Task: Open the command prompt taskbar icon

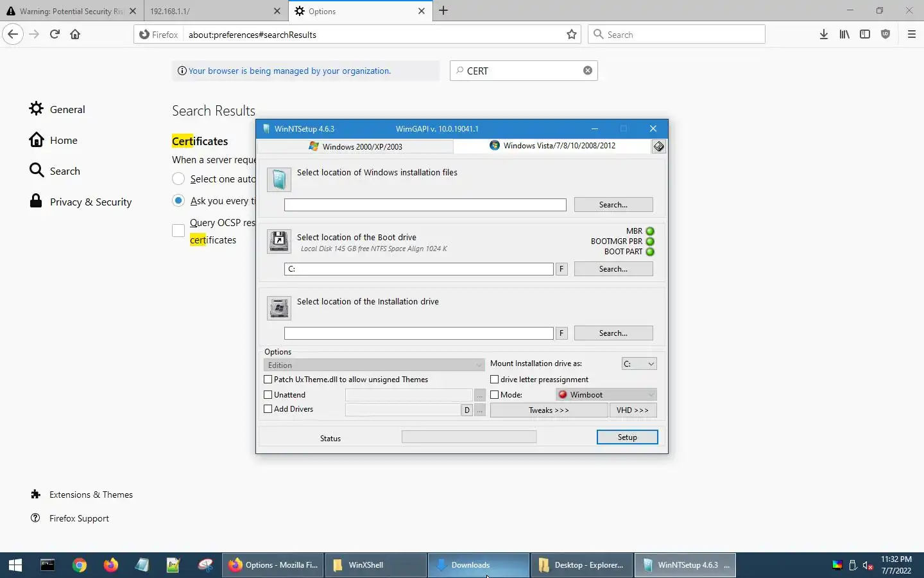Action: coord(47,565)
